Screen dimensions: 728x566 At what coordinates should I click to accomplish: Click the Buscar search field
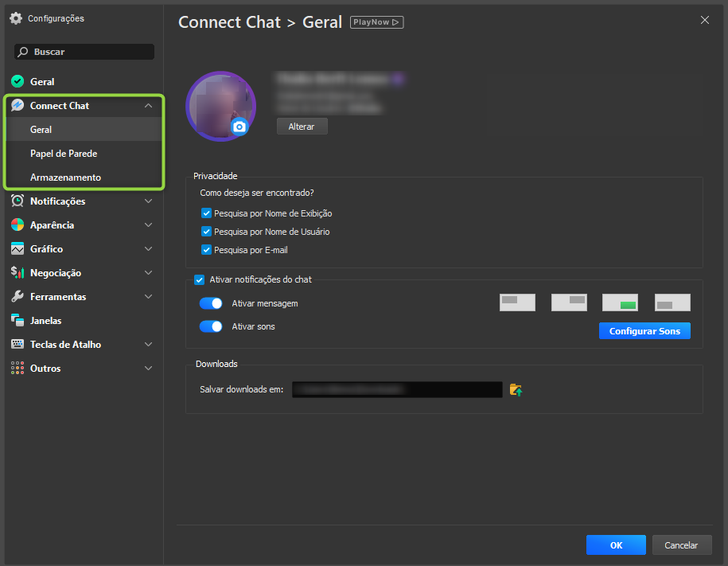click(84, 52)
